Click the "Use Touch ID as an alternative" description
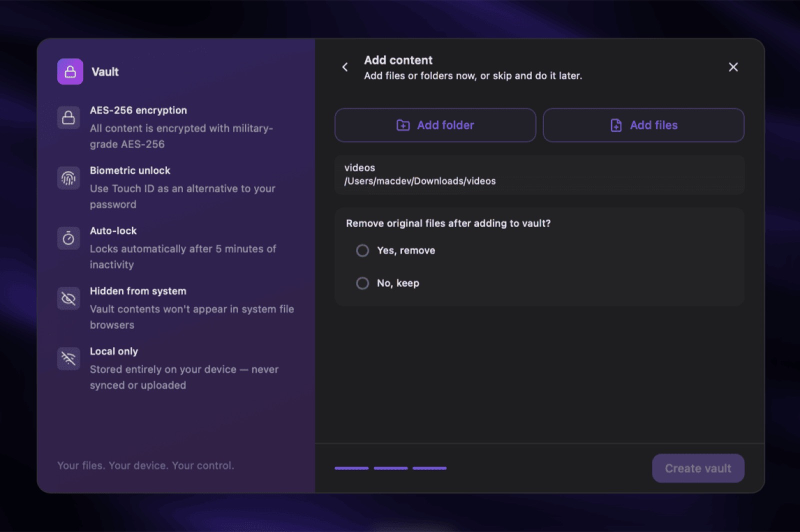 pos(182,196)
